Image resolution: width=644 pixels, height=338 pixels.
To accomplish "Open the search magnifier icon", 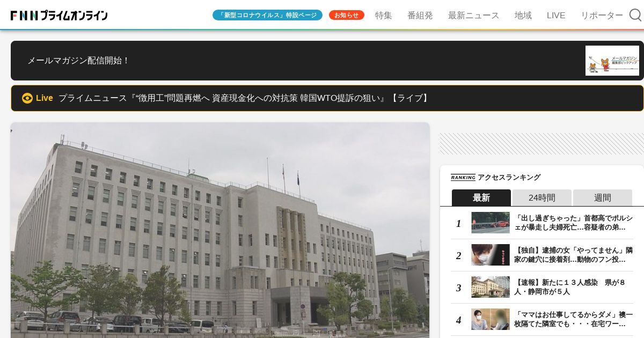I will point(635,15).
